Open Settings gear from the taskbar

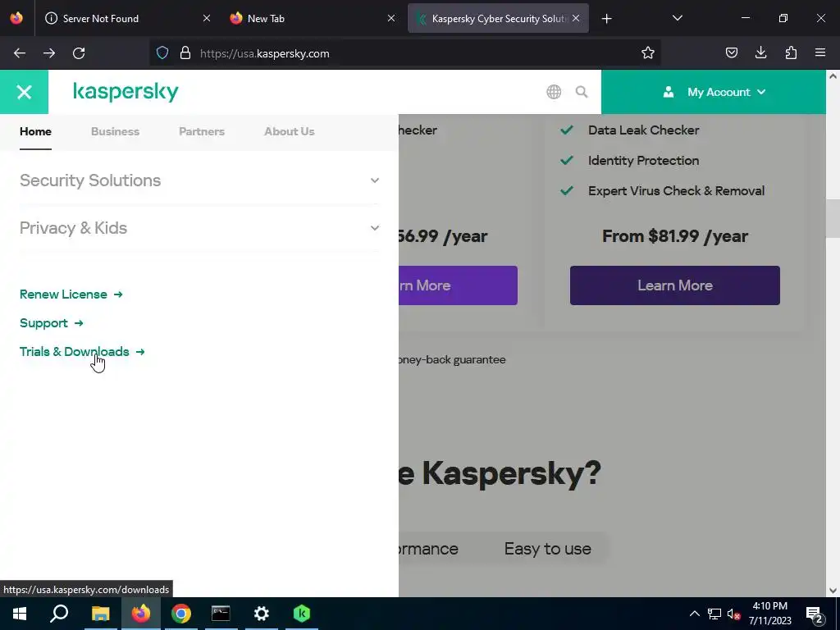(262, 614)
